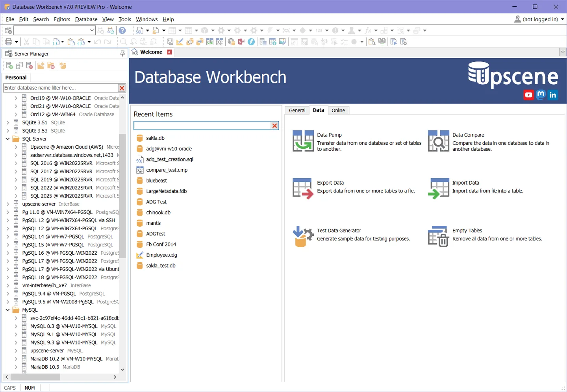Click the delete folder icon with red X

coord(51,65)
